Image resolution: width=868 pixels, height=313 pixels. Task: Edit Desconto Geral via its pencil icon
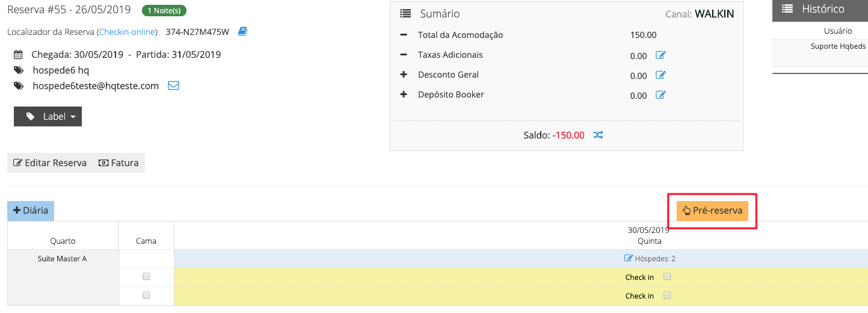tap(660, 75)
